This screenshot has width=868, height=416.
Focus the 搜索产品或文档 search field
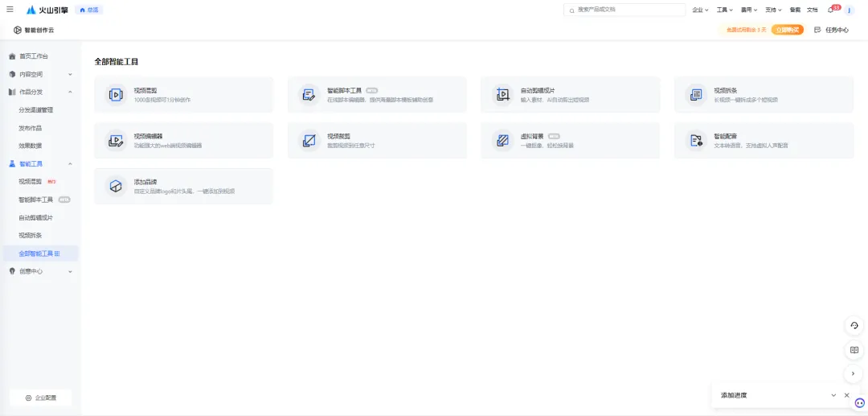click(624, 10)
